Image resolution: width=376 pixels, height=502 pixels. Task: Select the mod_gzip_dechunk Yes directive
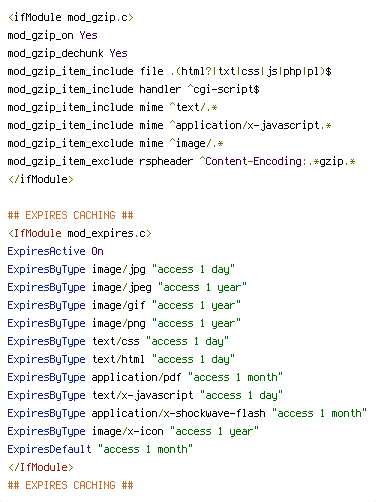[x=68, y=53]
